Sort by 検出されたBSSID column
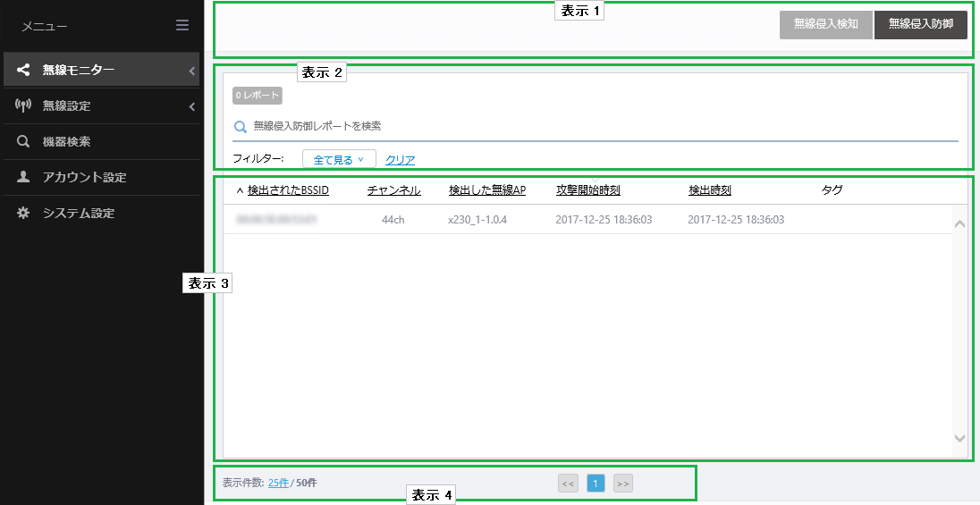 pyautogui.click(x=288, y=190)
